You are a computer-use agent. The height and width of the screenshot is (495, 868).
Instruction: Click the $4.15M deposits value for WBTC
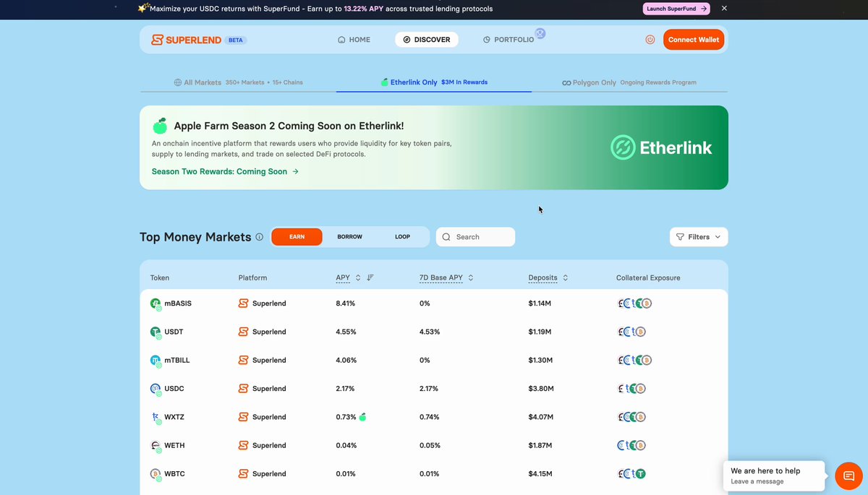click(x=540, y=474)
